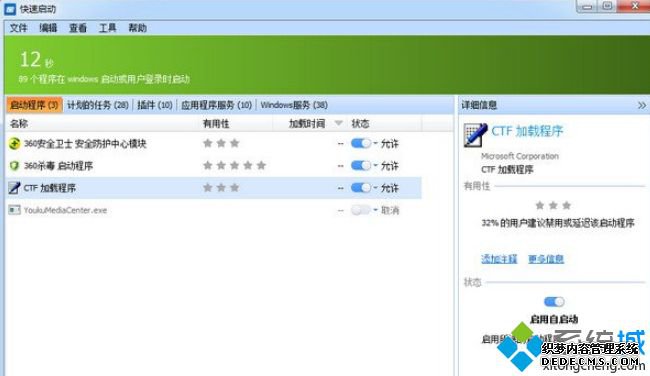Image resolution: width=650 pixels, height=376 pixels.
Task: Click the 360杀毒 shield icon
Action: (x=15, y=166)
